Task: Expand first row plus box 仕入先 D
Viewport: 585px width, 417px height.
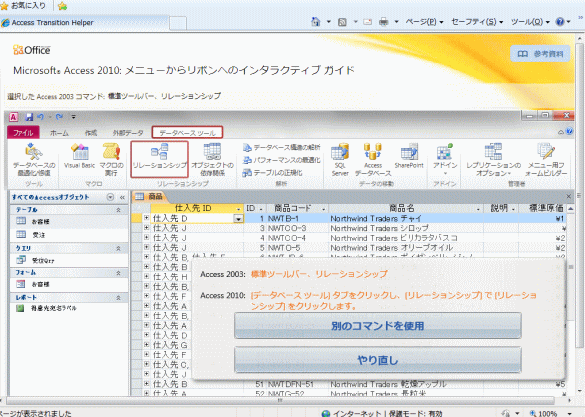Action: tap(146, 218)
